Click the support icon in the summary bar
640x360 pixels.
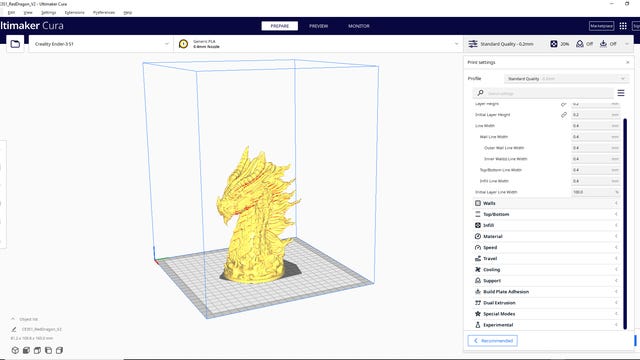[x=580, y=44]
